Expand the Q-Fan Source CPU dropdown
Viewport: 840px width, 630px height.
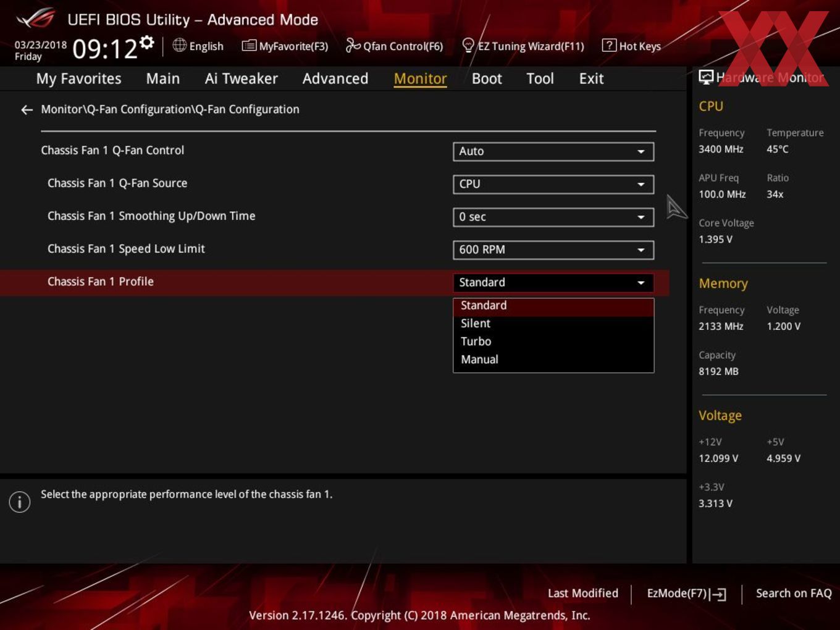pos(553,184)
